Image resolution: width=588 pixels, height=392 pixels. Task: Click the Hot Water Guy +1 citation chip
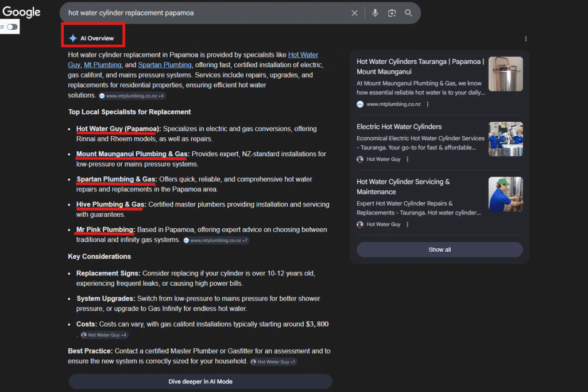(x=273, y=362)
